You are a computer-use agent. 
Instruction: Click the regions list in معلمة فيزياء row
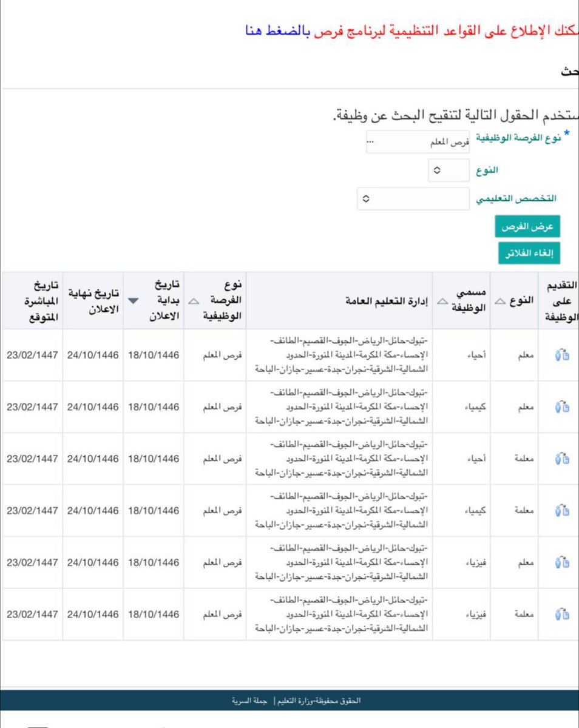pos(342,615)
